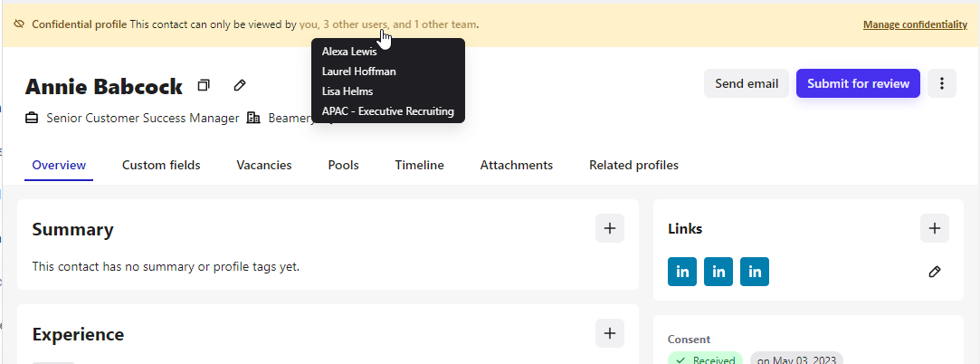Screen dimensions: 980x364
Task: Edit the contact name with the pencil icon
Action: [240, 85]
